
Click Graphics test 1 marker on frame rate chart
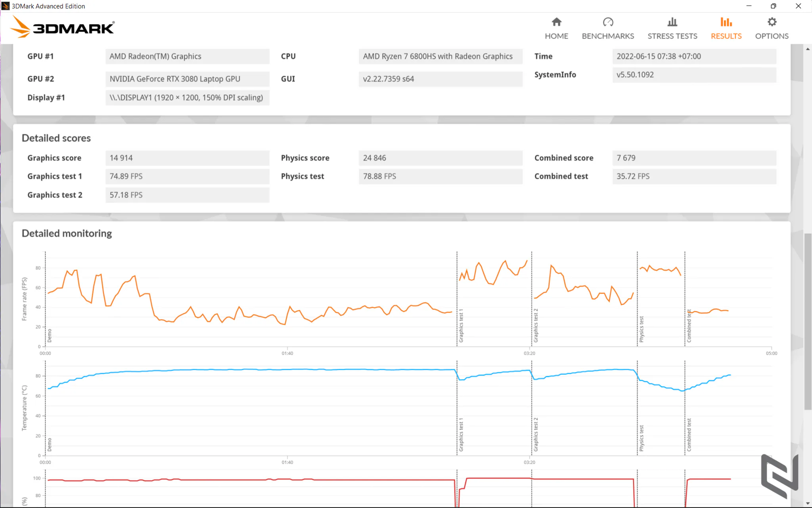pos(461,325)
